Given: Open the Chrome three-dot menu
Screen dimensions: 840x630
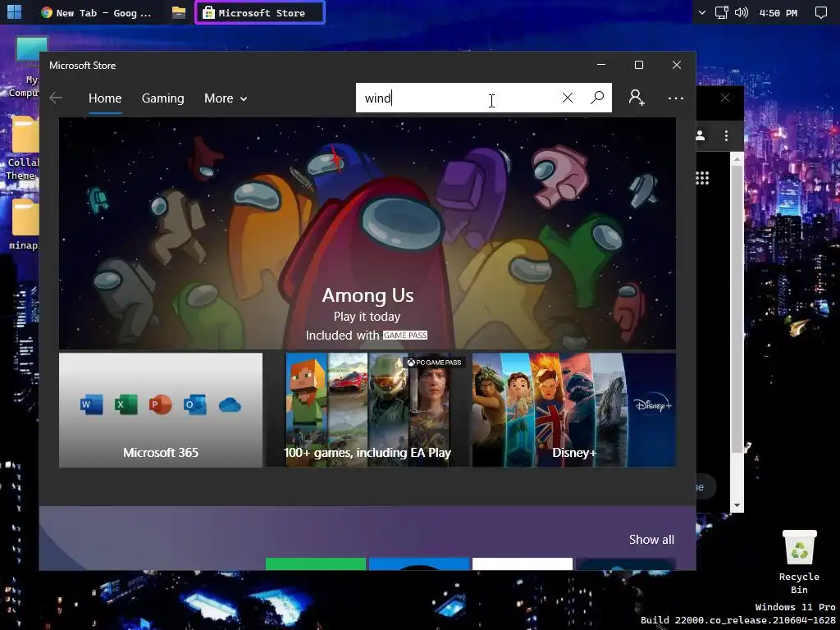Looking at the screenshot, I should 726,135.
